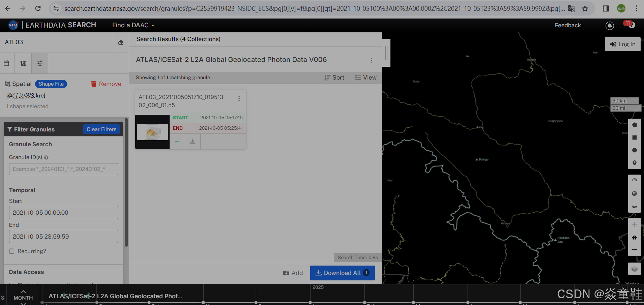Collapse the timeline with double chevron

(3, 298)
